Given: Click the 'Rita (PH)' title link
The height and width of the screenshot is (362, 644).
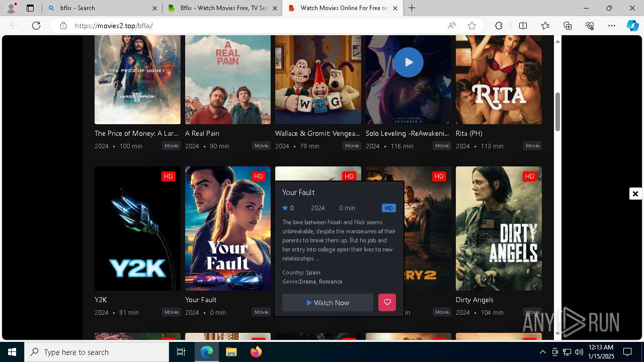Looking at the screenshot, I should 469,133.
